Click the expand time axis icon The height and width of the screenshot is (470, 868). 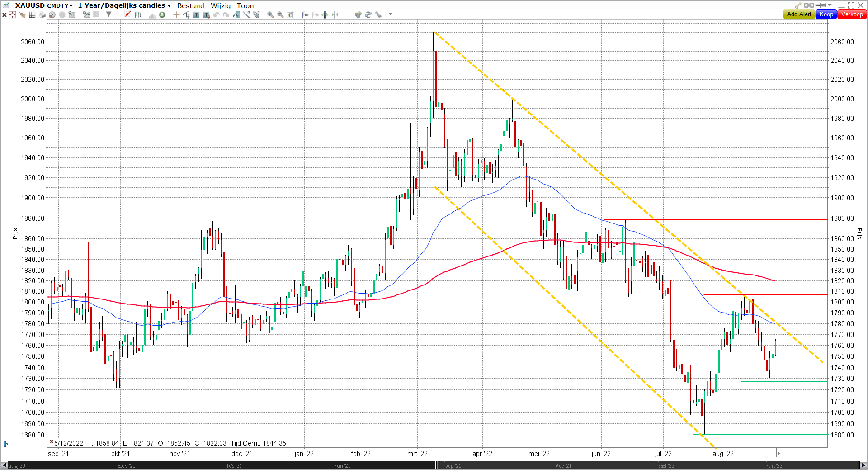click(325, 14)
